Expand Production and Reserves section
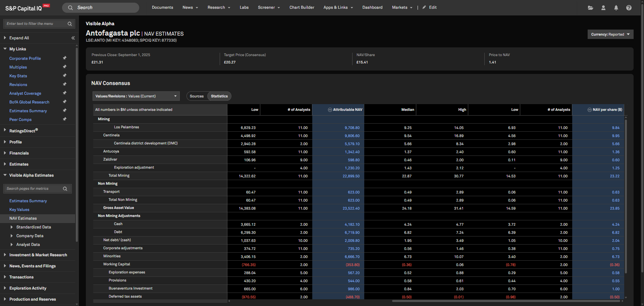The width and height of the screenshot is (644, 306). tap(5, 299)
